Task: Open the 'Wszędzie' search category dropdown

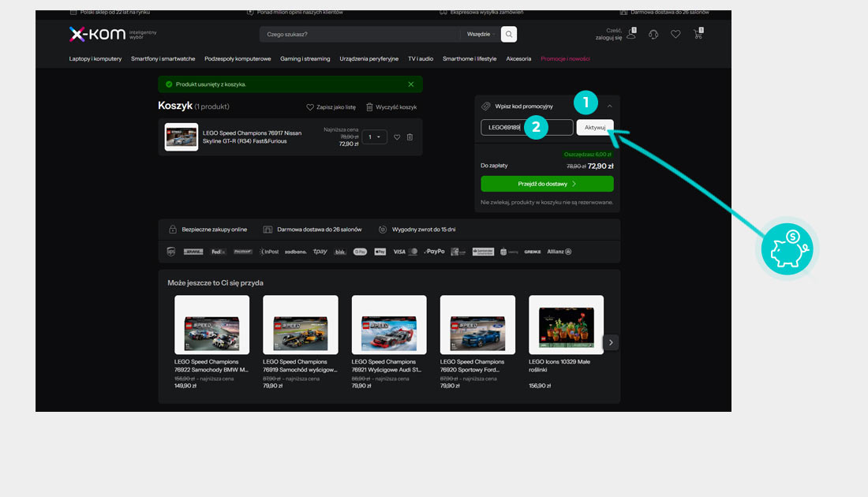Action: coord(481,34)
